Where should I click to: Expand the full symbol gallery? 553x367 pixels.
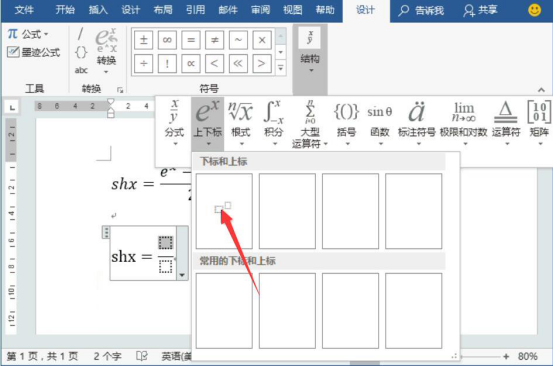(281, 67)
